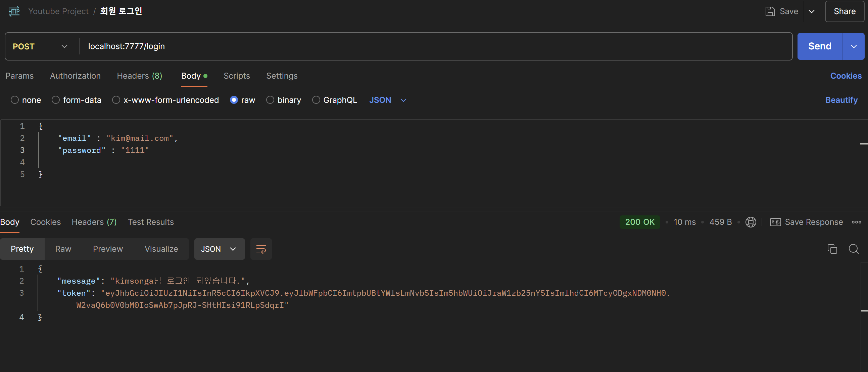The height and width of the screenshot is (372, 868).
Task: Select the binary body type
Action: click(270, 100)
